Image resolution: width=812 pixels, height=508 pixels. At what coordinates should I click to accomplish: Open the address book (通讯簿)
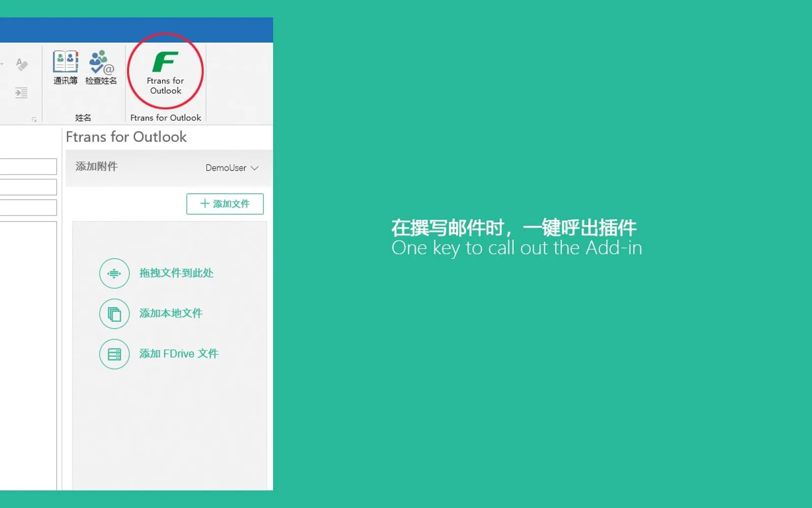tap(65, 68)
